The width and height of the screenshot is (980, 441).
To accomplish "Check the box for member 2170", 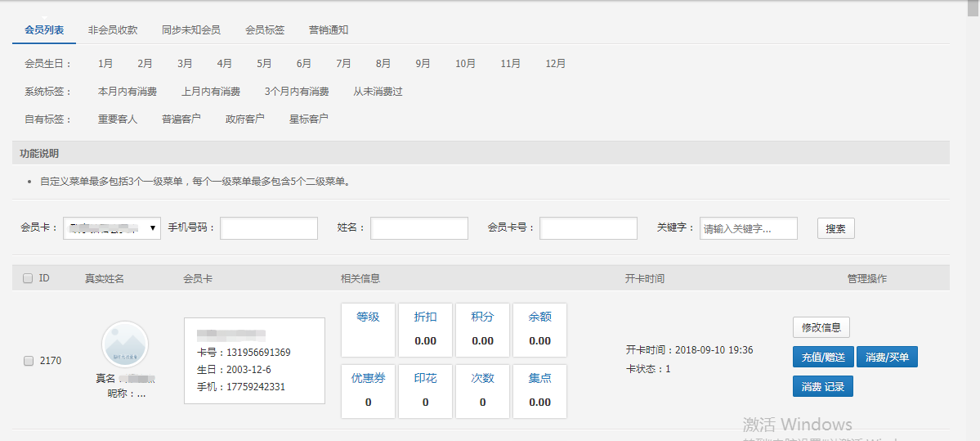I will 29,361.
